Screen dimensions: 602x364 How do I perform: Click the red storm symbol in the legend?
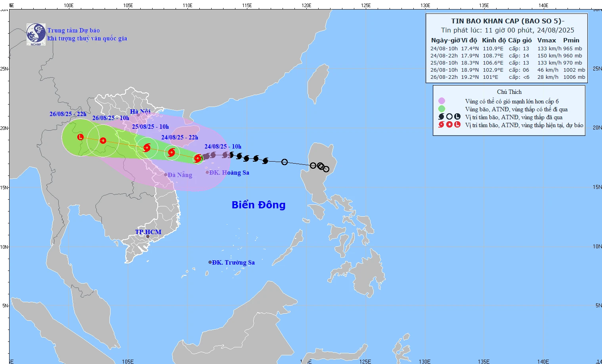click(441, 125)
